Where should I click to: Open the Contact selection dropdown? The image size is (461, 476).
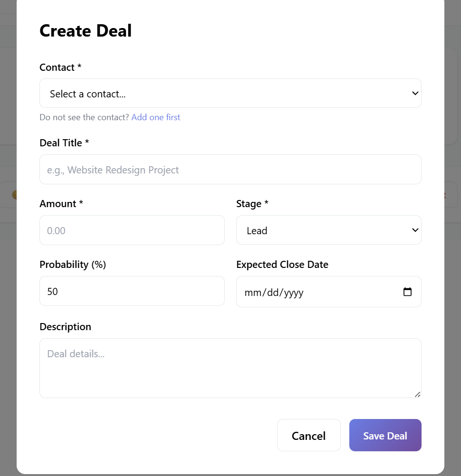(230, 94)
